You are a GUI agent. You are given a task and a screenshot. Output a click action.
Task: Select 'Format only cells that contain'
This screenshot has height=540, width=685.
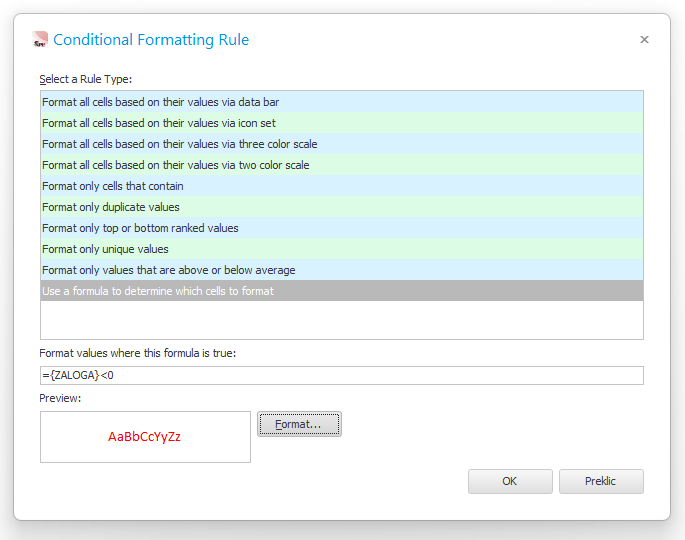point(113,186)
